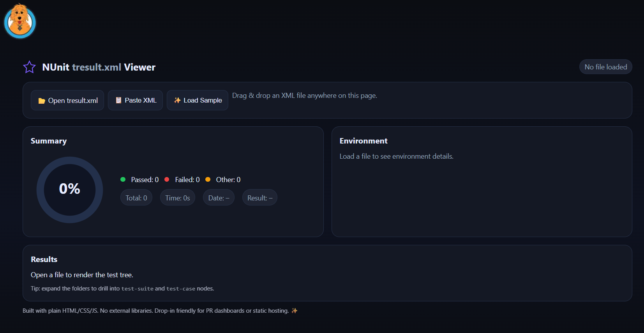Viewport: 644px width, 333px height.
Task: Open the Result: – filter chip
Action: [x=259, y=197]
